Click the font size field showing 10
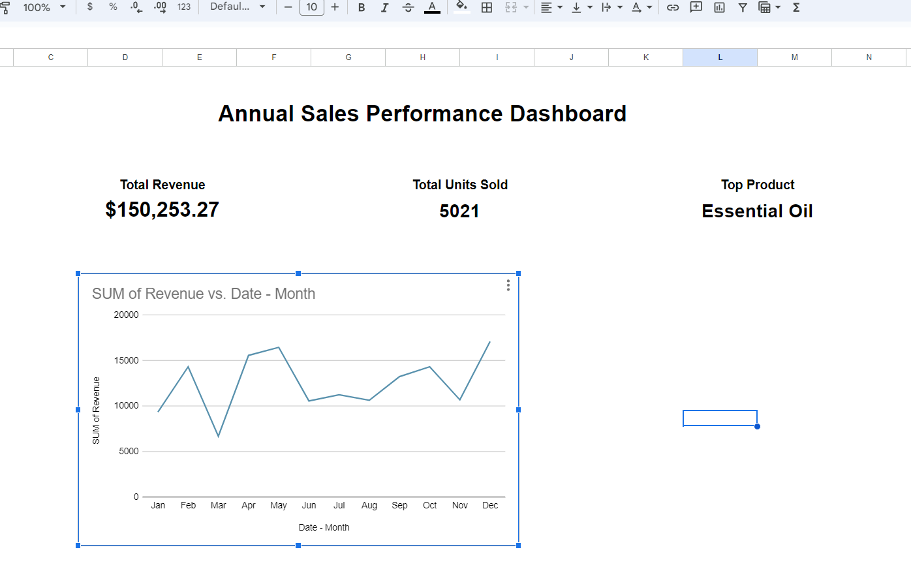 pos(312,7)
